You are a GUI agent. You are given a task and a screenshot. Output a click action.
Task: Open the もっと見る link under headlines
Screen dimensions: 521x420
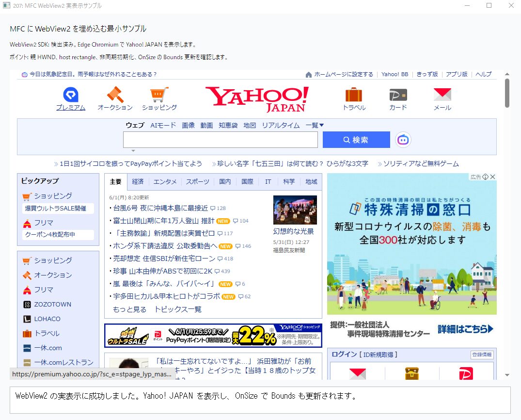(129, 309)
